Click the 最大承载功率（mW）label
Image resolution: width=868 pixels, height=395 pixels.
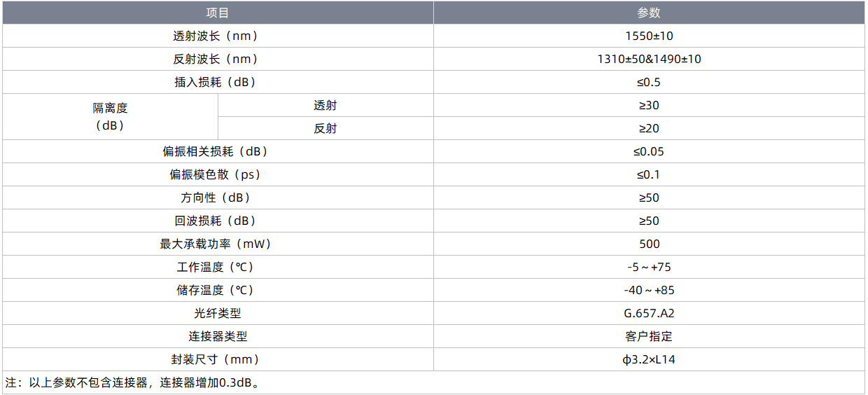[x=218, y=244]
